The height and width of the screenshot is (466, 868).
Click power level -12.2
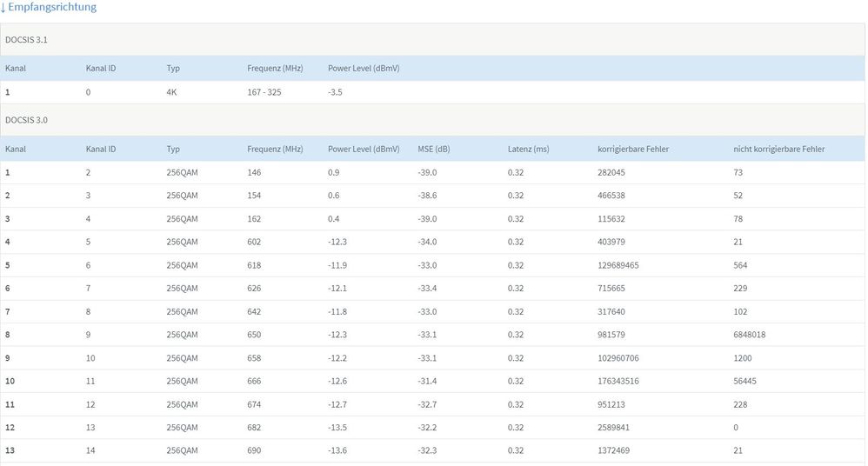pyautogui.click(x=337, y=358)
